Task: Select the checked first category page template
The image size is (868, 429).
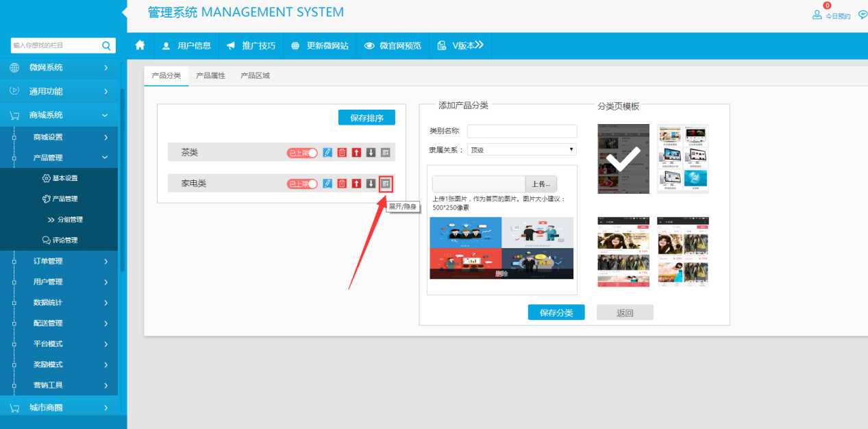Action: coord(623,158)
